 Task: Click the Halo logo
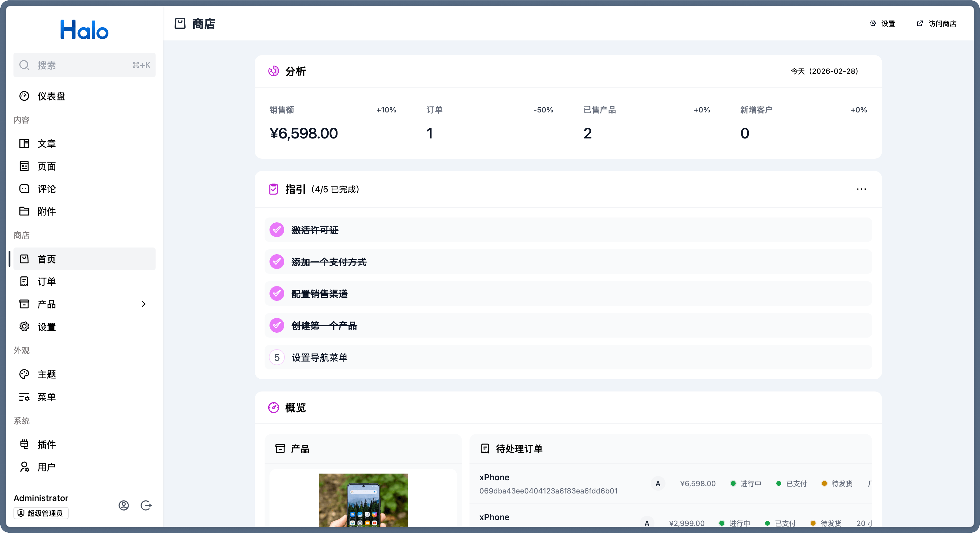[84, 30]
